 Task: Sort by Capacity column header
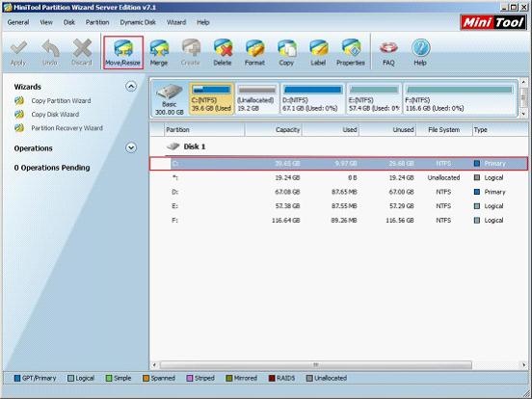tap(273, 129)
